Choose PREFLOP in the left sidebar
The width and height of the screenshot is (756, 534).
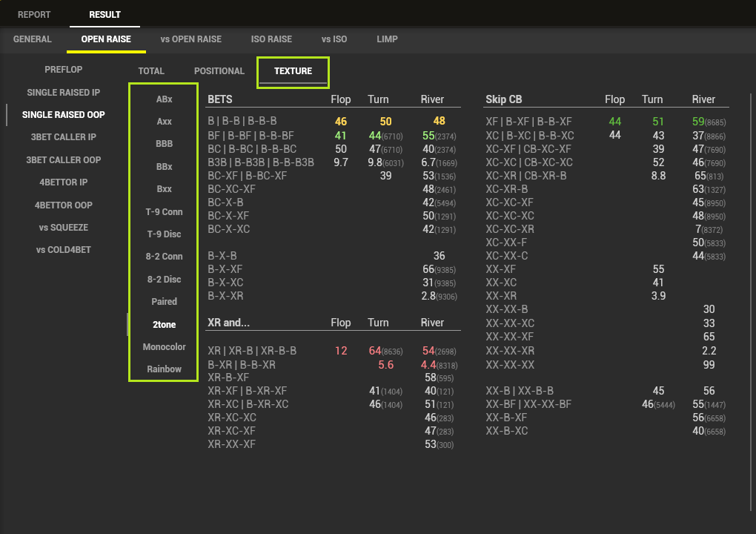[63, 70]
